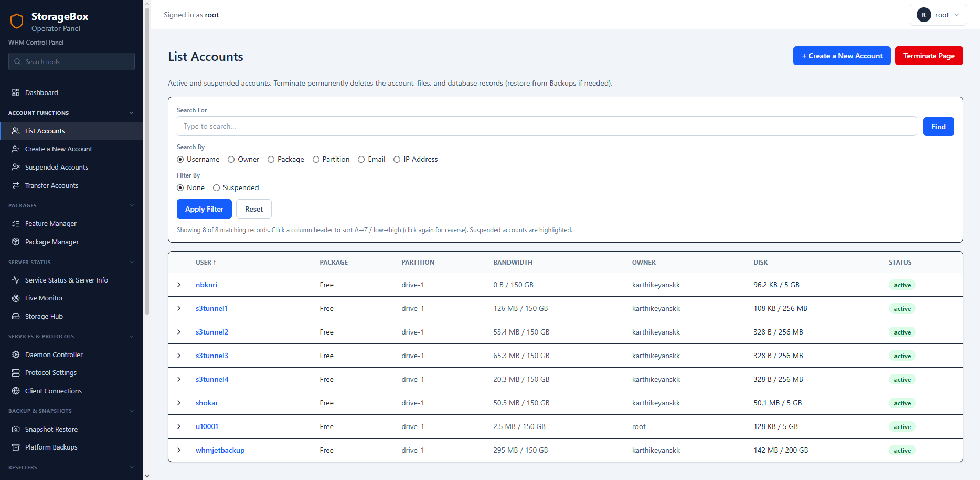Go to Live Monitor

click(71, 298)
